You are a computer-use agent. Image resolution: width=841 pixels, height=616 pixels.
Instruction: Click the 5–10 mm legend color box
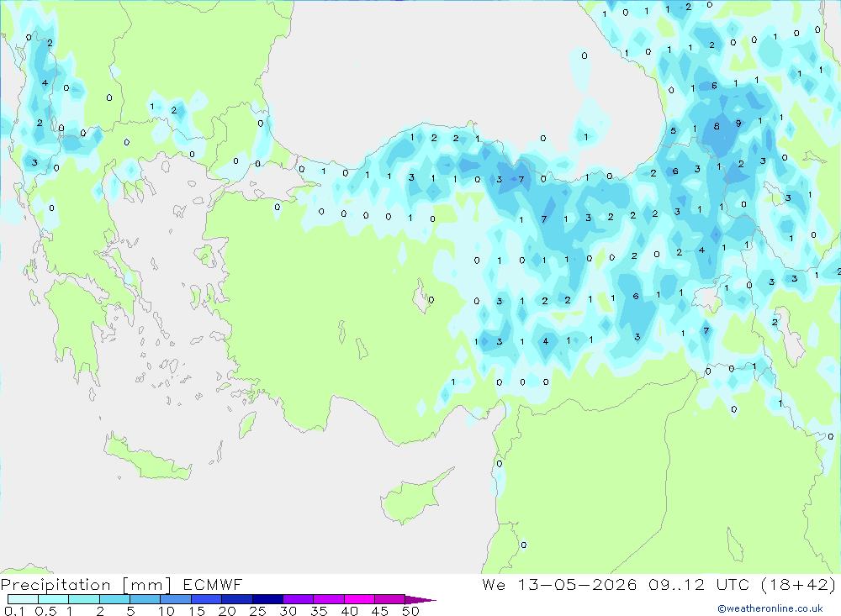[x=145, y=599]
